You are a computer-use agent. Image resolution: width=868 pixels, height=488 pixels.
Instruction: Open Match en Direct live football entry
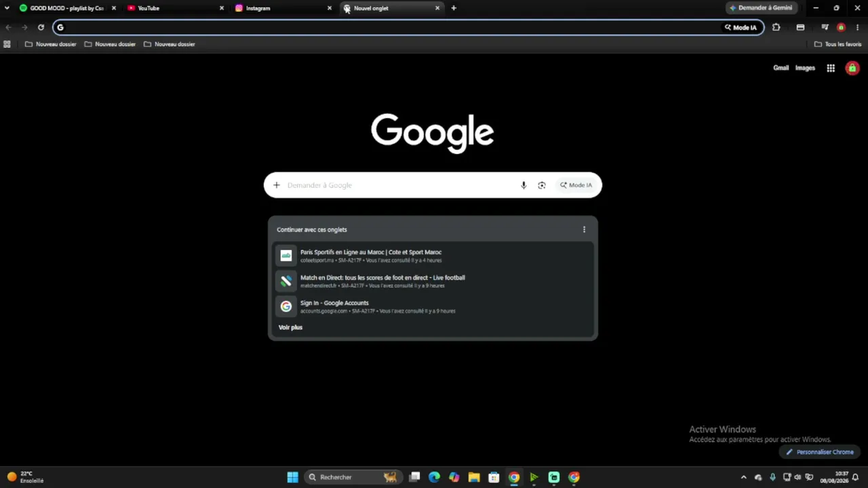point(433,281)
